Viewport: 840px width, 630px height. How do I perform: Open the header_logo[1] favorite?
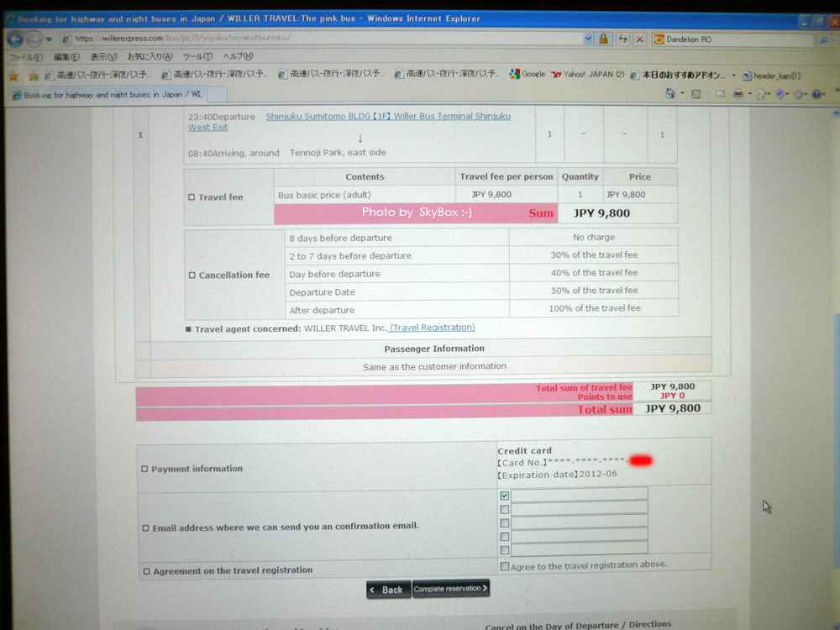771,76
